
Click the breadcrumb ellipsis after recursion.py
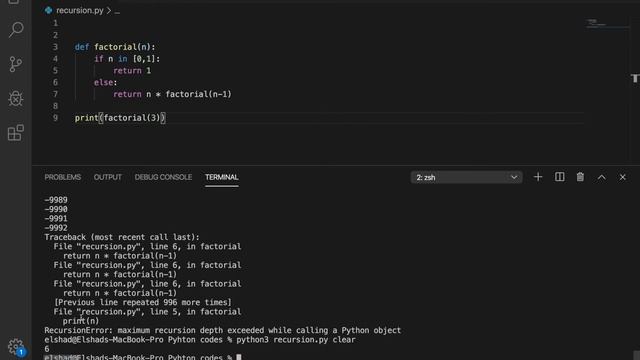[117, 11]
